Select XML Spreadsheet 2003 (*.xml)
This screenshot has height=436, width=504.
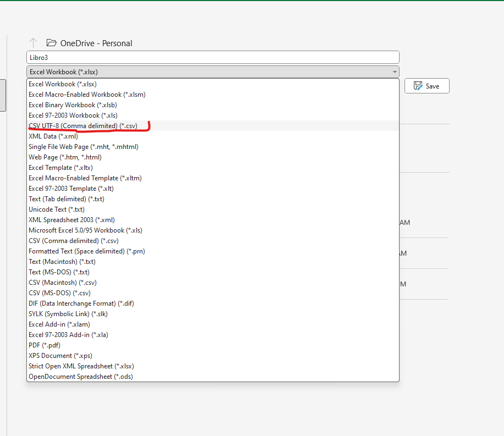pyautogui.click(x=213, y=220)
